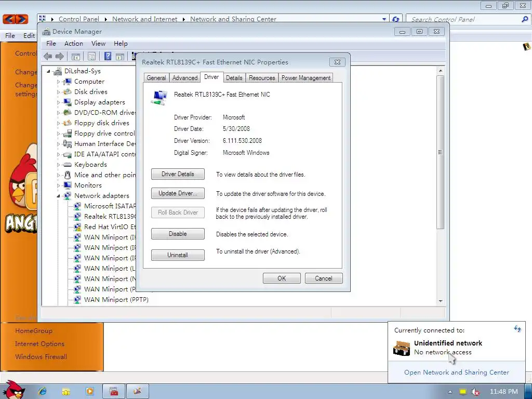Click the Show desktop strip at taskbar end

click(x=528, y=392)
